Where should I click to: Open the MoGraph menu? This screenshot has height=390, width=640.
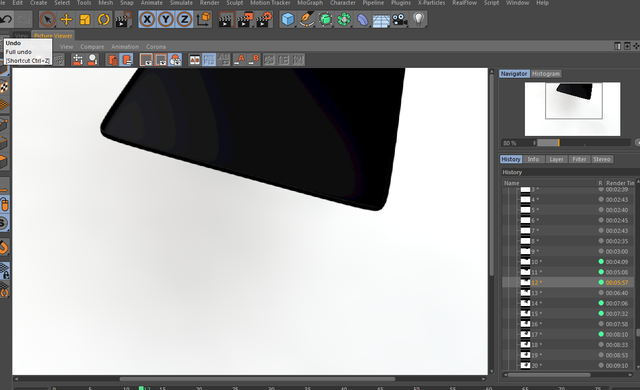point(310,3)
